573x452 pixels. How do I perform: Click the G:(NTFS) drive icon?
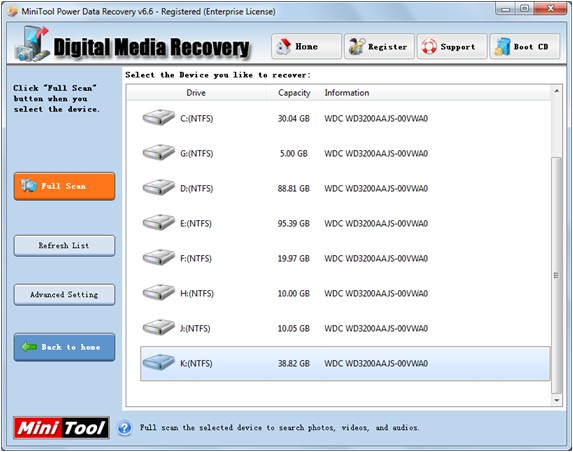tap(159, 153)
